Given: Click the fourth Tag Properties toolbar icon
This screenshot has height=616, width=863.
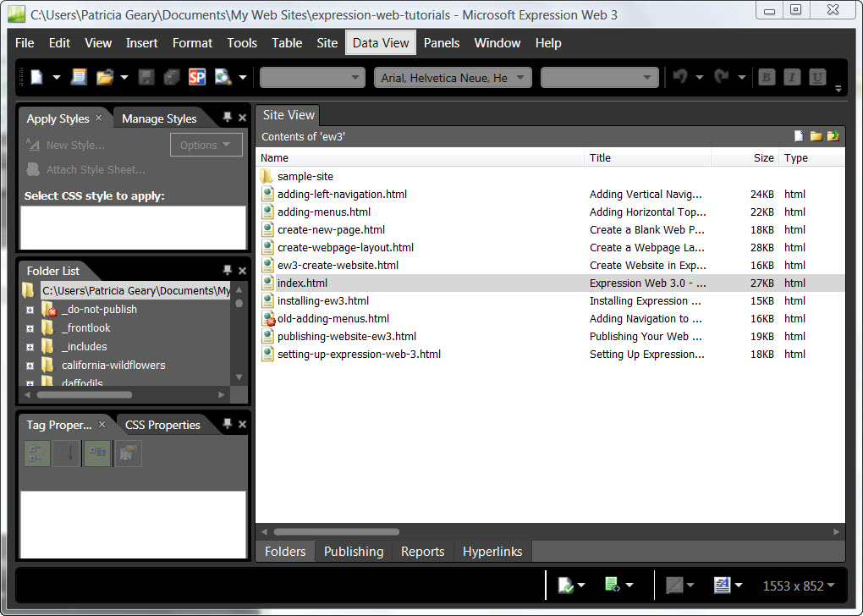Looking at the screenshot, I should 128,453.
